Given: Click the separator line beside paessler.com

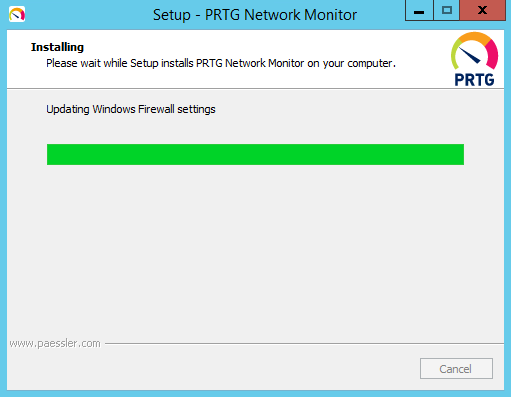Looking at the screenshot, I should coord(304,343).
